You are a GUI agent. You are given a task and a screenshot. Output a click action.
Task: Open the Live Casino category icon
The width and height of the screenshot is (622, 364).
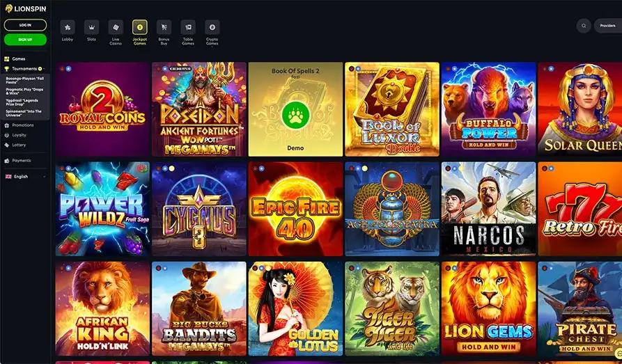(116, 27)
